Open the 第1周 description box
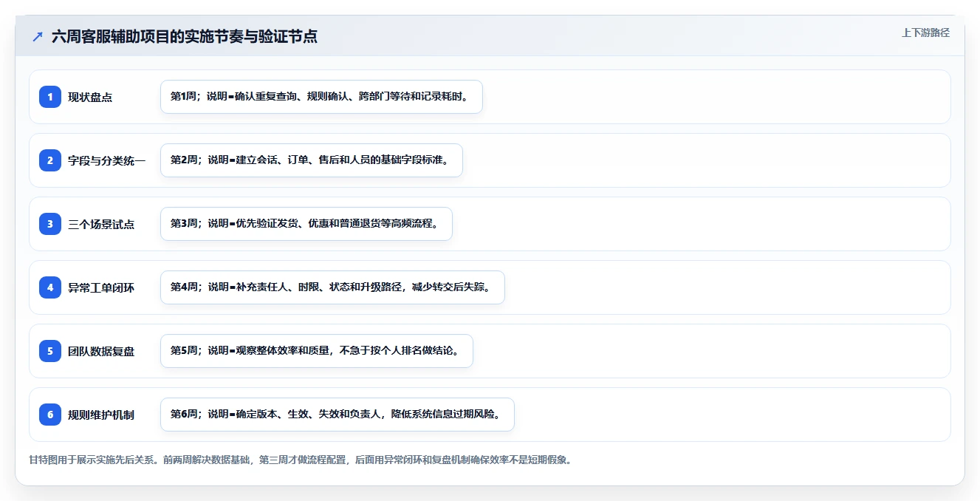Image resolution: width=980 pixels, height=501 pixels. (321, 97)
